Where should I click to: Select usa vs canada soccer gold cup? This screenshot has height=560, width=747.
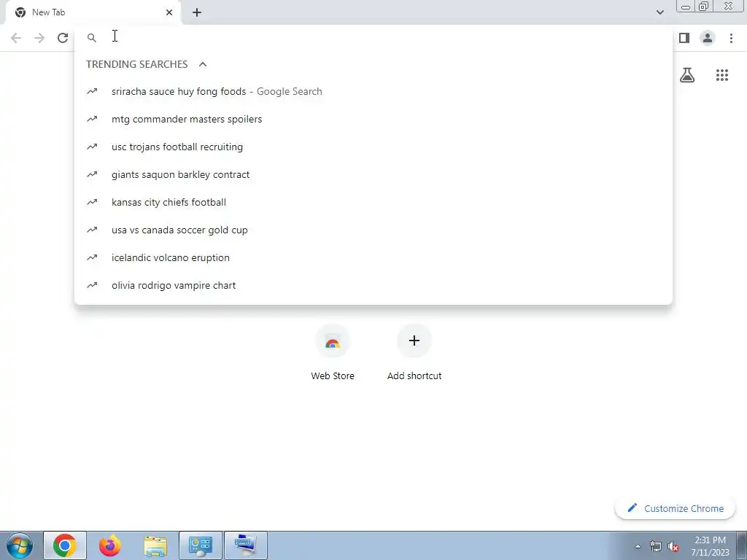pos(373,230)
